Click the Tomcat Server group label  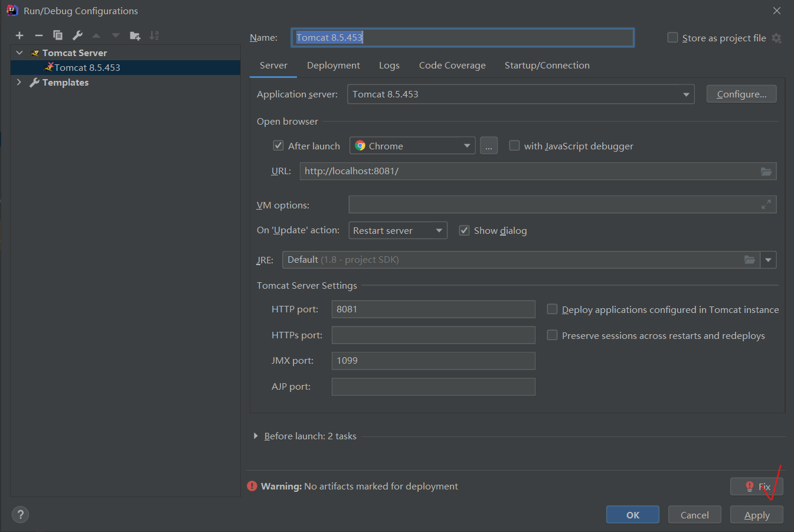click(74, 53)
